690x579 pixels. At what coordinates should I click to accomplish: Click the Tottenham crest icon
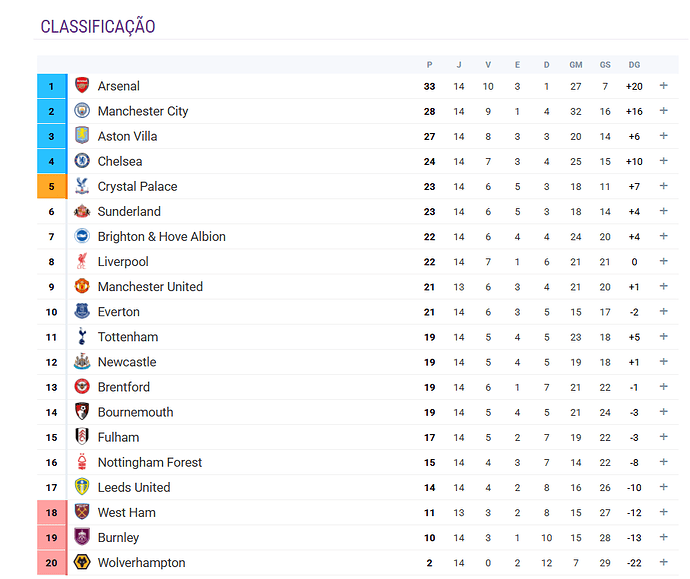(x=82, y=337)
